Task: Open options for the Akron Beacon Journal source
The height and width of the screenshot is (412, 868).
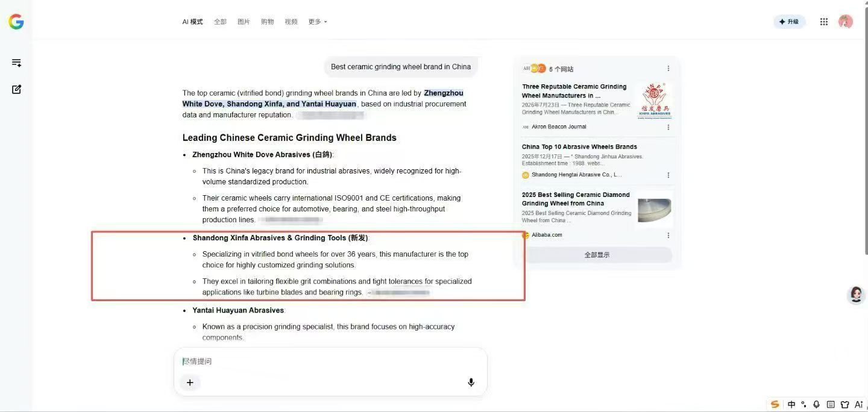Action: click(x=668, y=127)
